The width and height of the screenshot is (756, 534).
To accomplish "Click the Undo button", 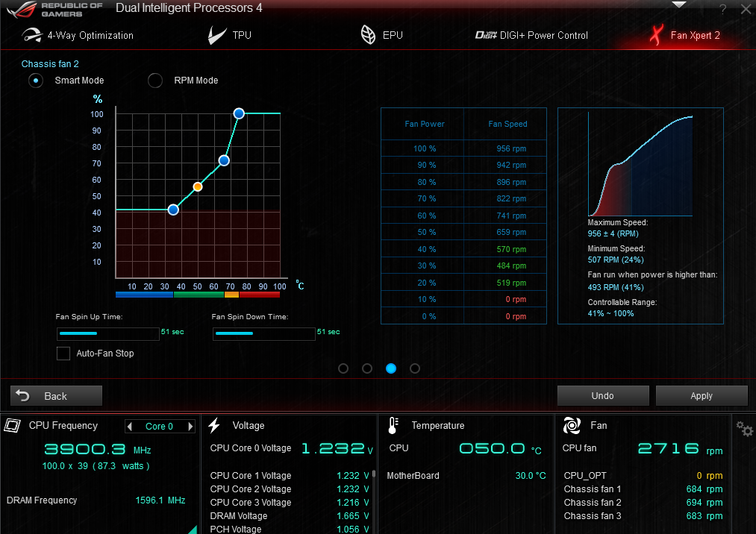I will coord(603,396).
